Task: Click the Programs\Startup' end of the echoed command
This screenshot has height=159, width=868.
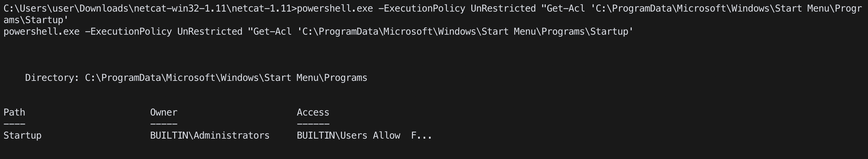Action: tap(587, 32)
